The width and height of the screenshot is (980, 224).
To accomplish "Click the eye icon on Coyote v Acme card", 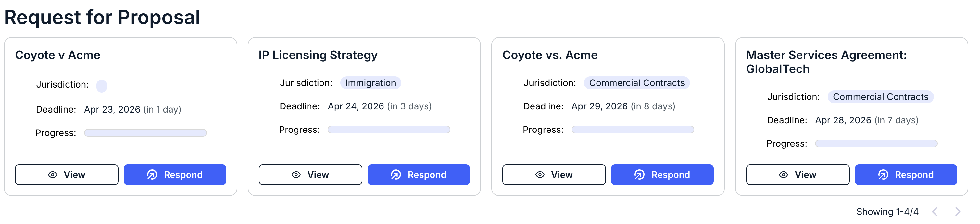I will click(x=53, y=175).
